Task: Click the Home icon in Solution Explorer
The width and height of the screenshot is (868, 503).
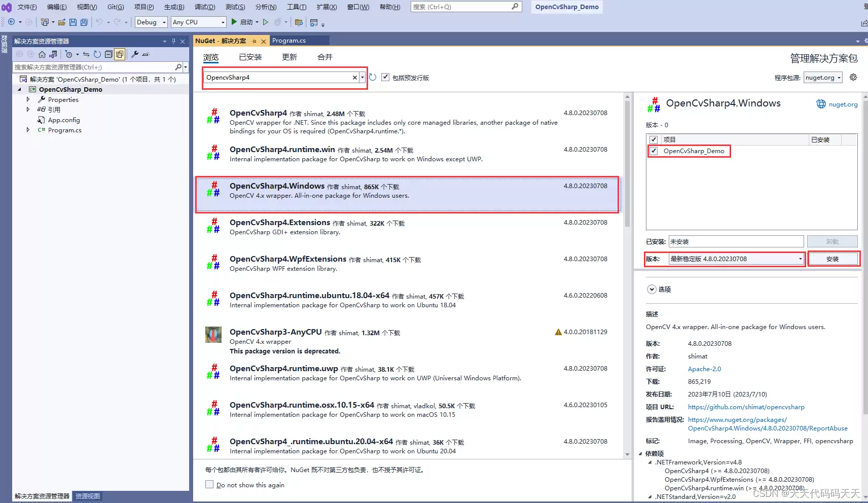Action: pos(42,54)
